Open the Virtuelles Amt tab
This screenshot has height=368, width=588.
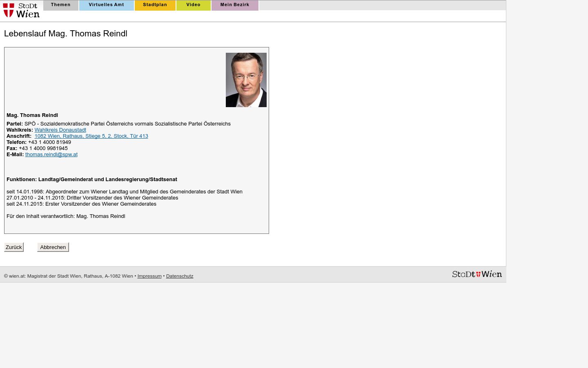107,5
